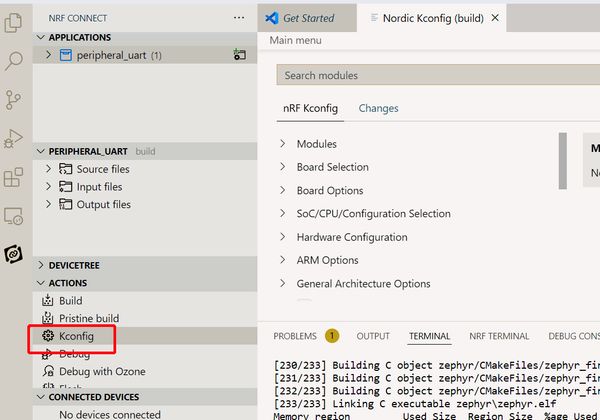Click add build configuration icon for peripheral_uart
The height and width of the screenshot is (420, 600).
(240, 55)
